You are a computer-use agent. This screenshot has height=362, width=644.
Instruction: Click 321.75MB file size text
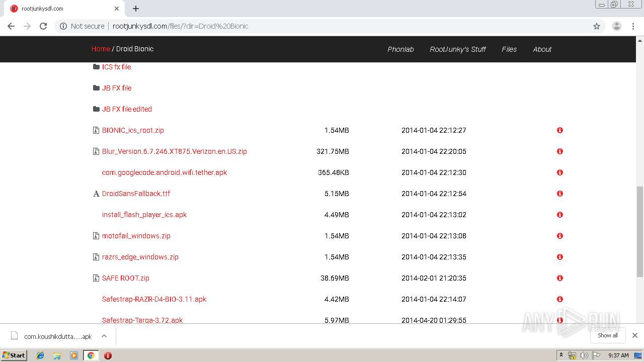point(333,151)
